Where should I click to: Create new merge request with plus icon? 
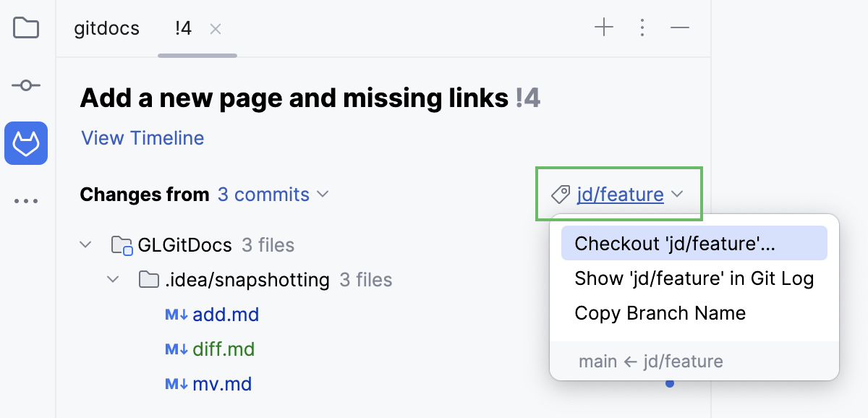(604, 27)
